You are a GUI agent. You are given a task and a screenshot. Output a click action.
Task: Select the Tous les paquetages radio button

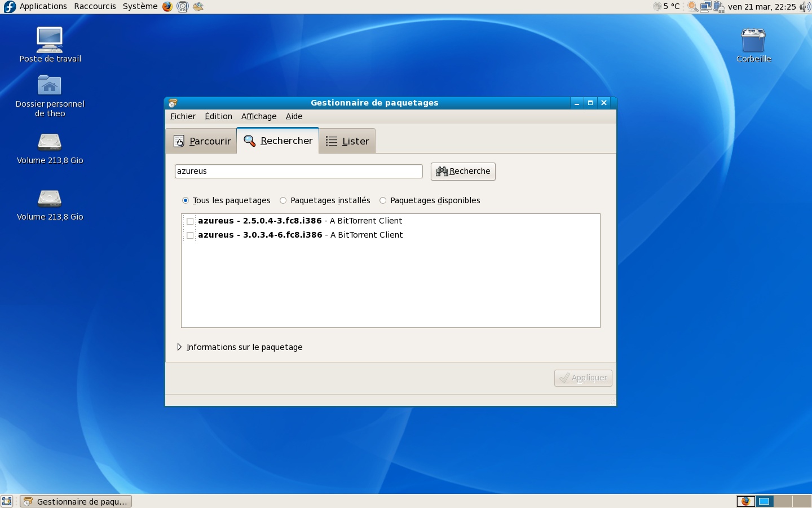coord(186,200)
